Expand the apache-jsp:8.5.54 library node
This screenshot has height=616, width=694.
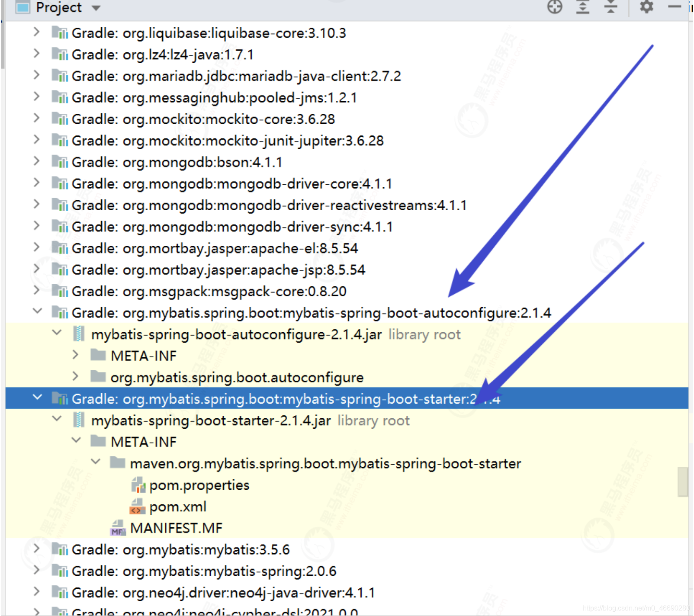coord(37,269)
